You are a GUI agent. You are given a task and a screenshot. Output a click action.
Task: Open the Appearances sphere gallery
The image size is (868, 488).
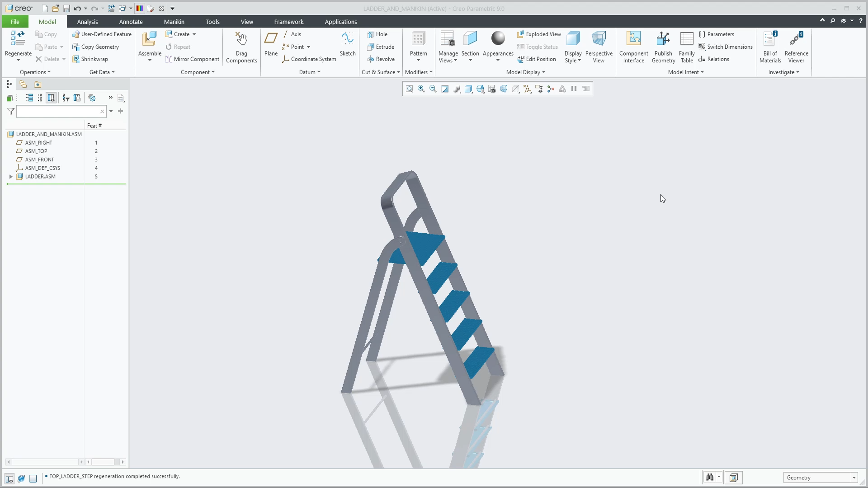(498, 38)
